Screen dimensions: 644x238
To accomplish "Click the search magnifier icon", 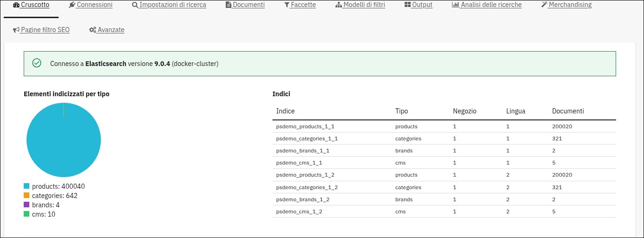I will (x=135, y=5).
